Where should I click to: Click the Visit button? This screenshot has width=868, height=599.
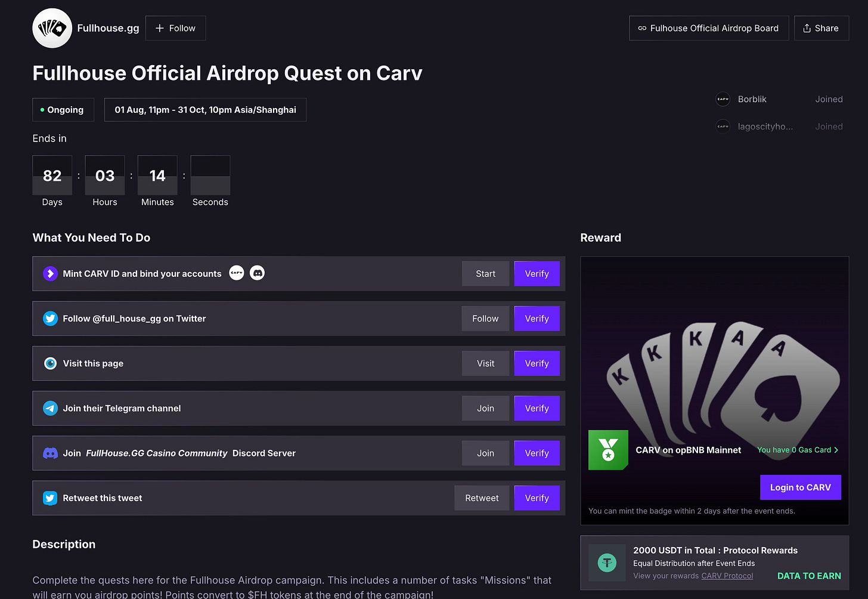tap(485, 363)
